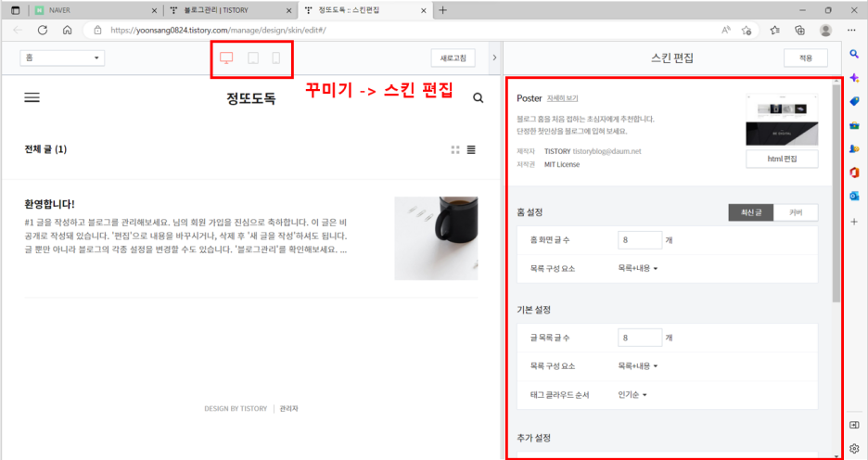868x460 pixels.
Task: Reload the page in browser
Action: point(43,30)
